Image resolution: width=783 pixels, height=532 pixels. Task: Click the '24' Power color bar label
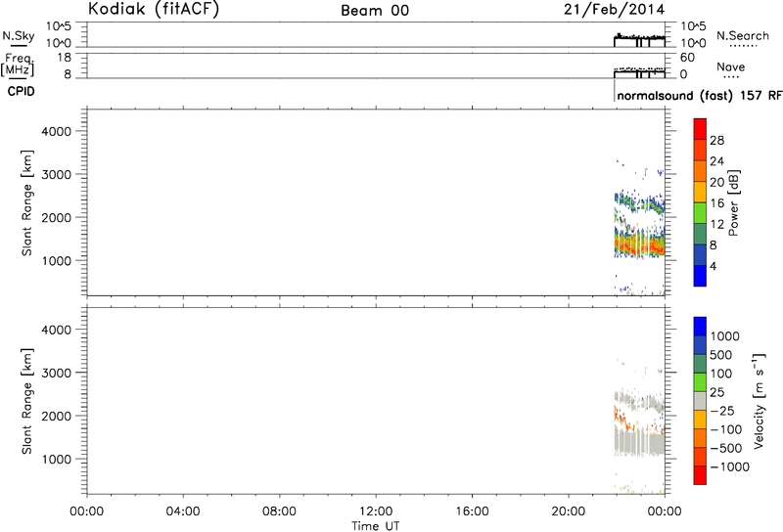click(x=716, y=161)
